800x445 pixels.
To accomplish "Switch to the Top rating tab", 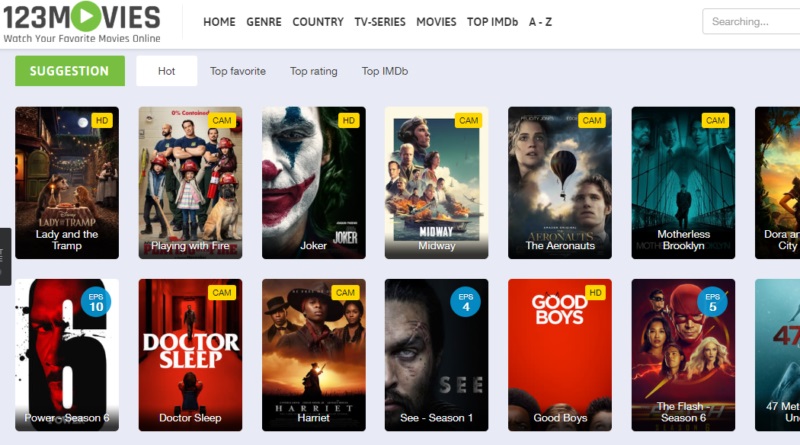I will (314, 71).
